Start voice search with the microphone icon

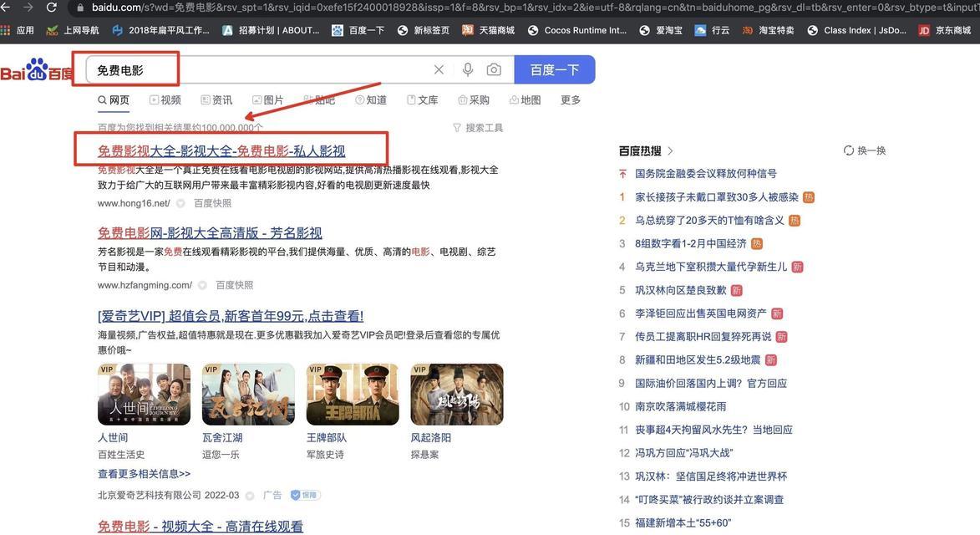[x=468, y=69]
